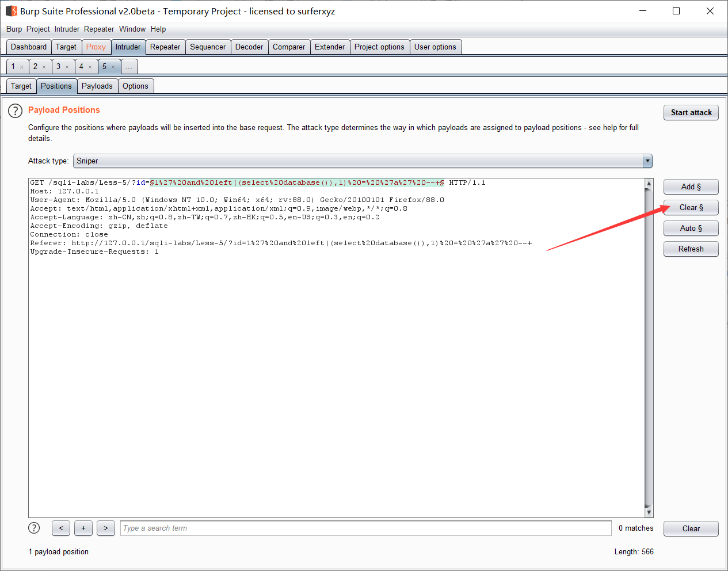Viewport: 728px width, 571px height.
Task: Click the Clear § button
Action: click(x=691, y=208)
